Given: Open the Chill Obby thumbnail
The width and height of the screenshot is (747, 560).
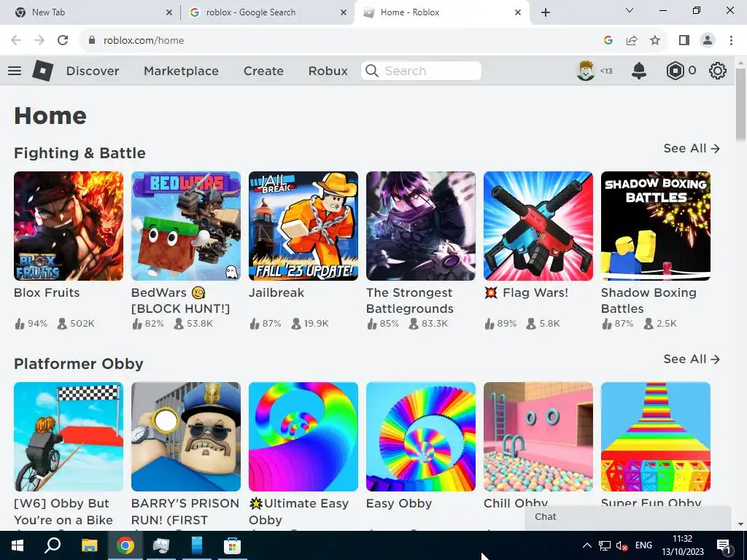Looking at the screenshot, I should coord(538,437).
